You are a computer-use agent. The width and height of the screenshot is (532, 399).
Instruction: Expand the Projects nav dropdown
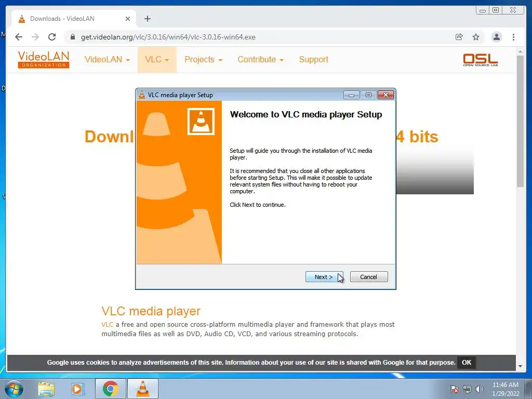(203, 60)
